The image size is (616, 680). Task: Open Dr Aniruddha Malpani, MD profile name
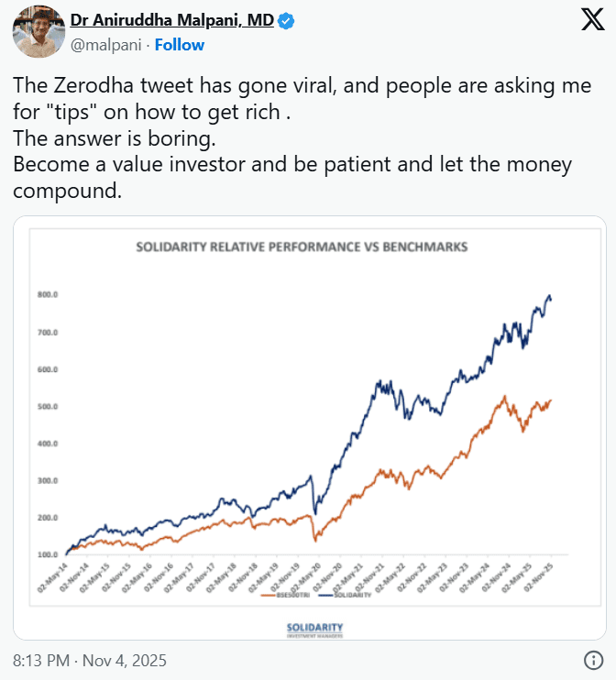pyautogui.click(x=172, y=21)
